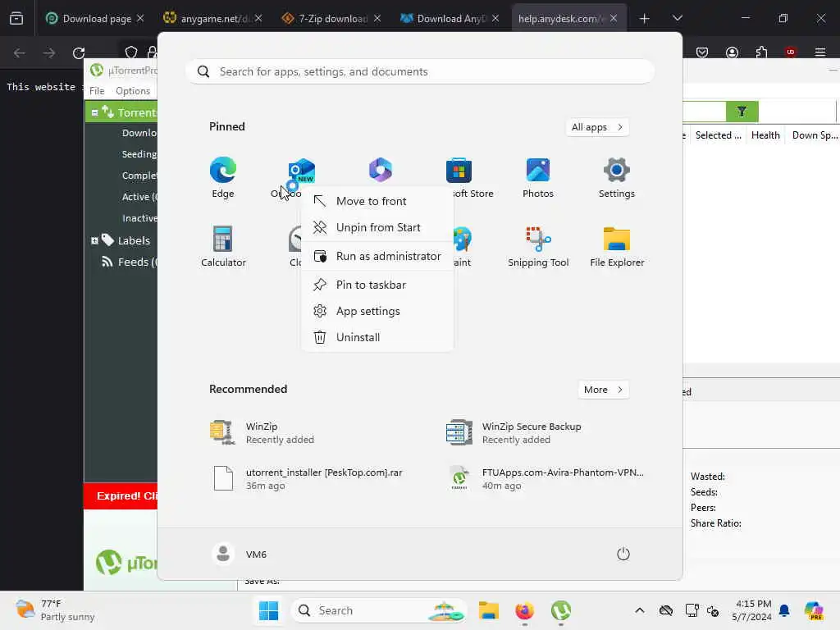Select Feeds in uTorrent sidebar
The width and height of the screenshot is (840, 630).
tap(130, 262)
